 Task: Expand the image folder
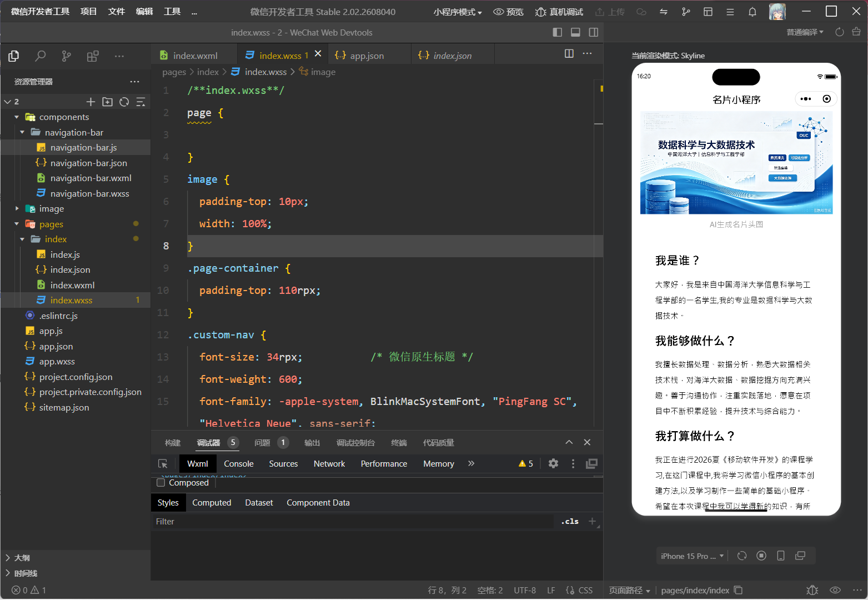[17, 209]
